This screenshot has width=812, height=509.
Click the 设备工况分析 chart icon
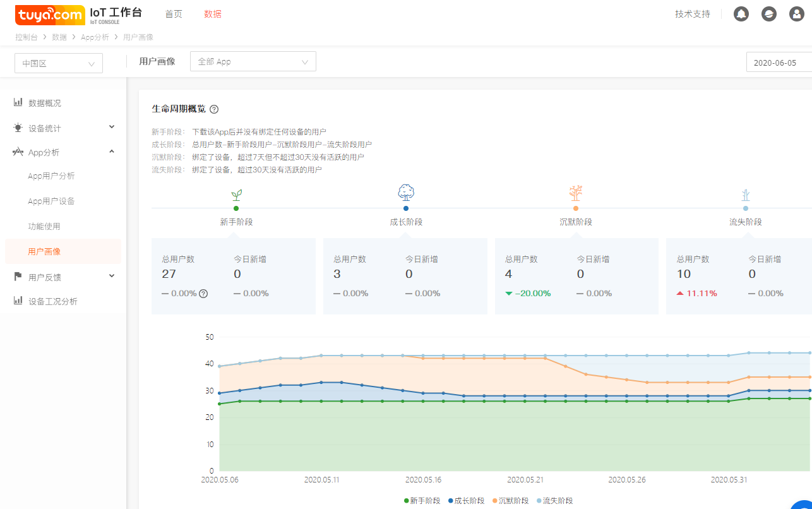coord(18,301)
